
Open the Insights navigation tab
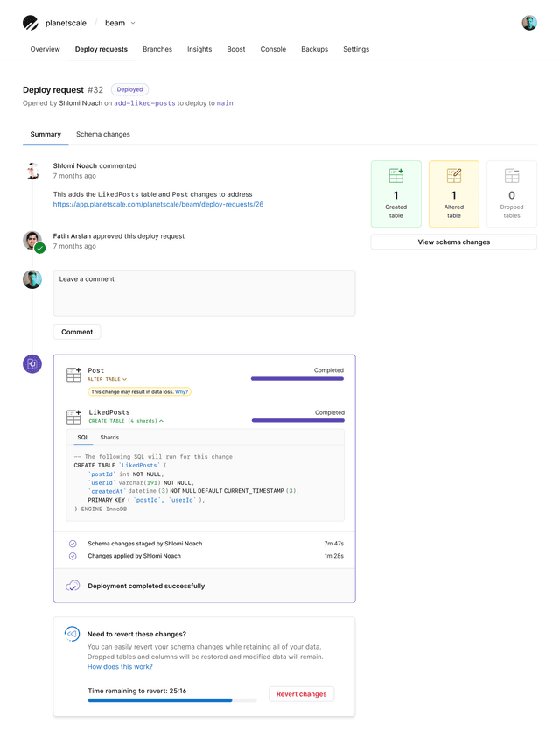pos(199,50)
